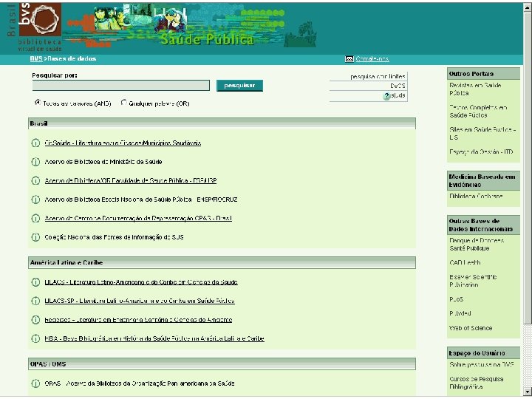The height and width of the screenshot is (399, 532).
Task: Open info icon for Coleção Nacional SUS
Action: (x=35, y=237)
